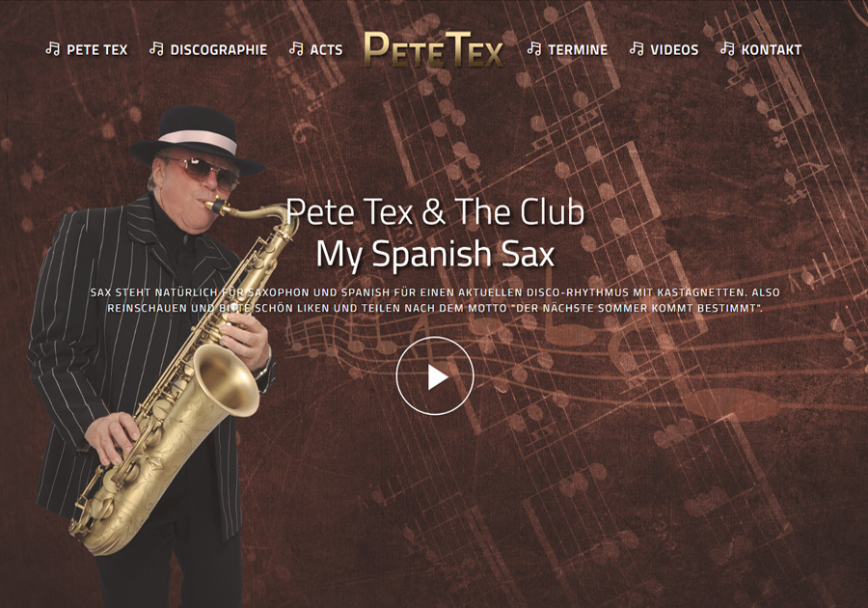Click the music note icon beside DISCOGRAPHIE
This screenshot has width=868, height=608.
(x=156, y=48)
